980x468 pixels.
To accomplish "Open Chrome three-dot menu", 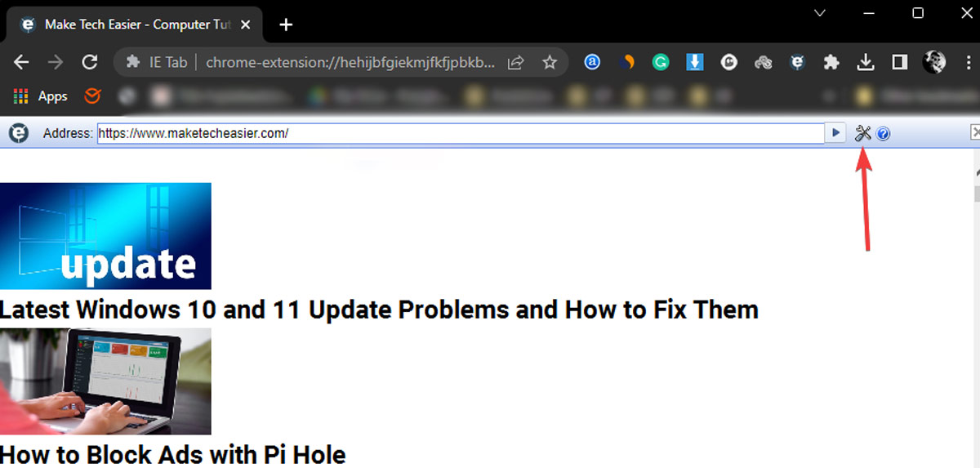I will 968,62.
